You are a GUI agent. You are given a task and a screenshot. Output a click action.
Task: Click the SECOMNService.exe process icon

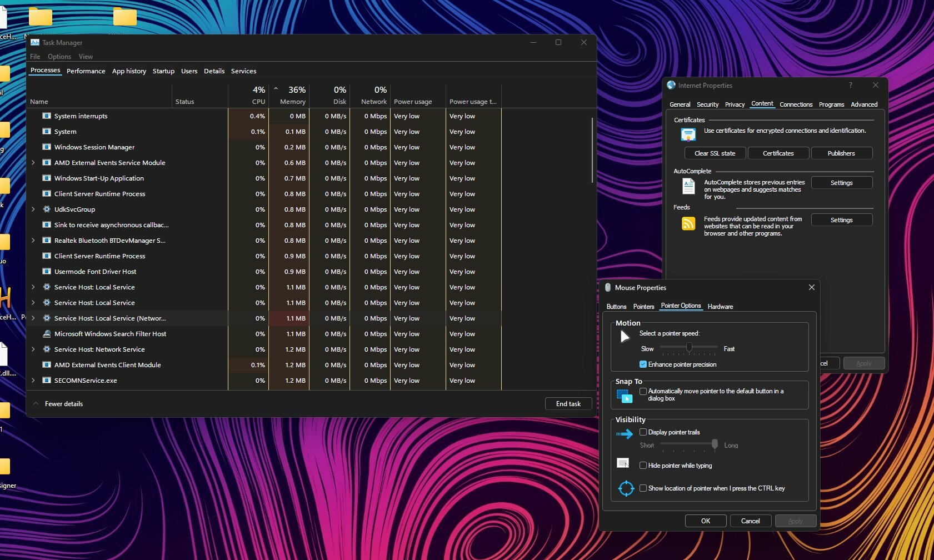pos(47,381)
